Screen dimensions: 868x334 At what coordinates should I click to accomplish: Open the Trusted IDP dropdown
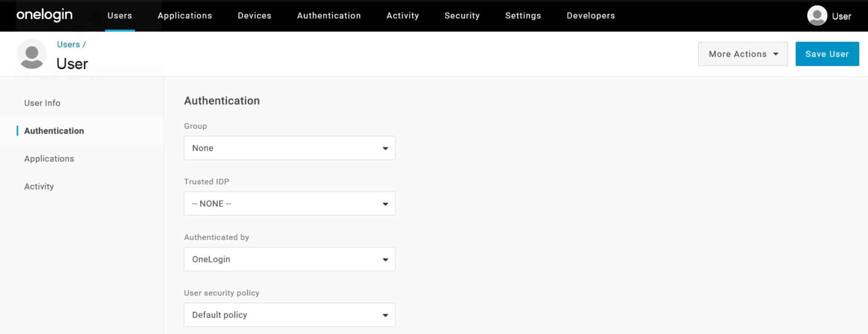(290, 204)
